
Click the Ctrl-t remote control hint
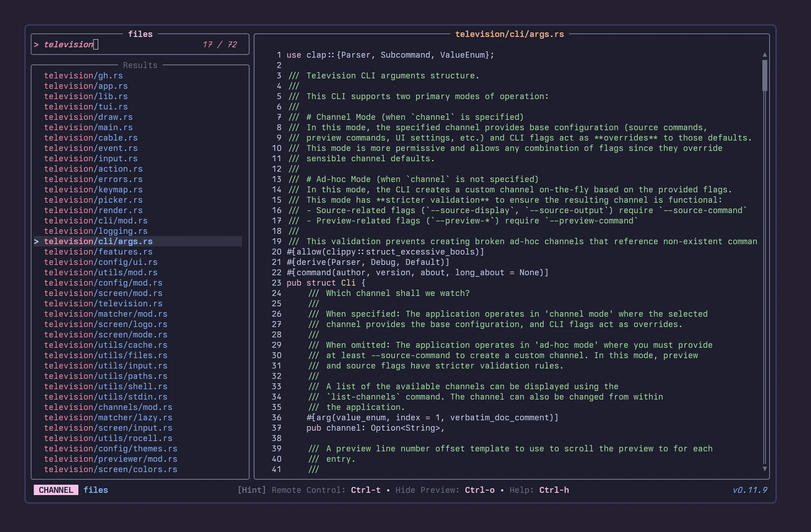[x=366, y=490]
